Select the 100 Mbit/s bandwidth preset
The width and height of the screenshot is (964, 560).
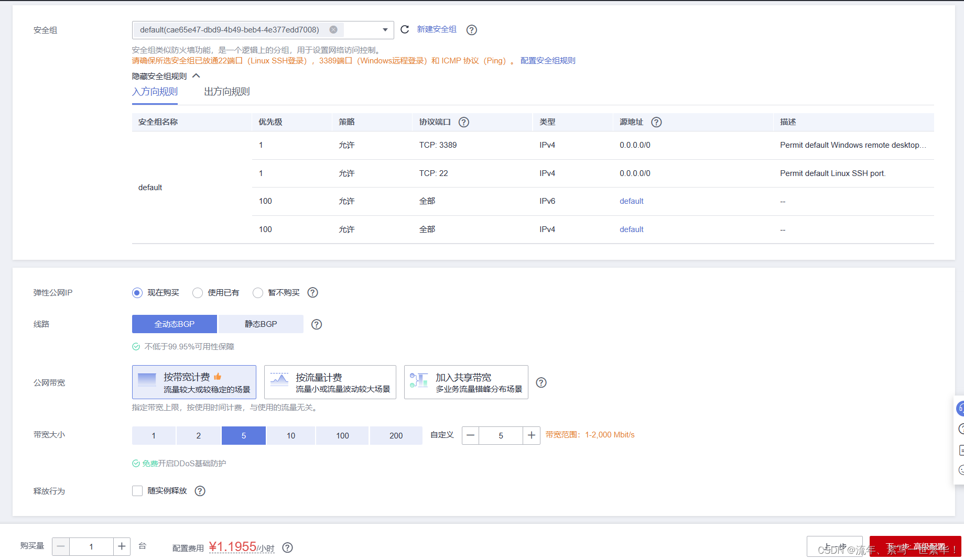click(342, 435)
